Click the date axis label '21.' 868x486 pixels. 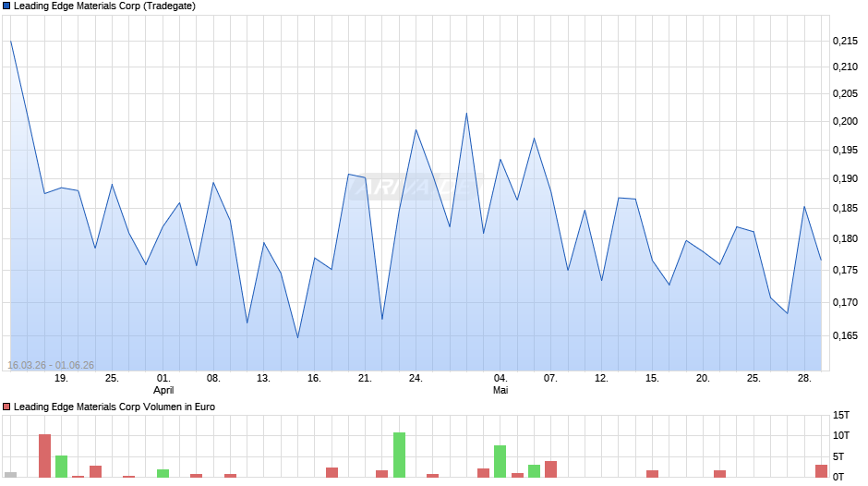click(365, 379)
